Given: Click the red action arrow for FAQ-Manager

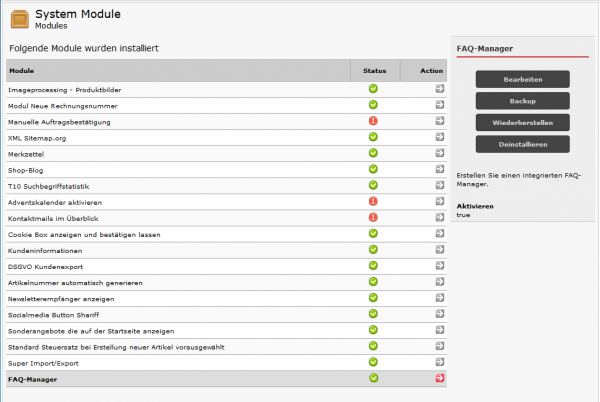Looking at the screenshot, I should 438,378.
